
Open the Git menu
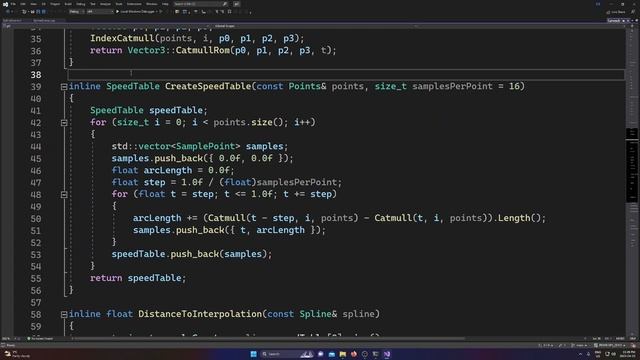point(44,4)
